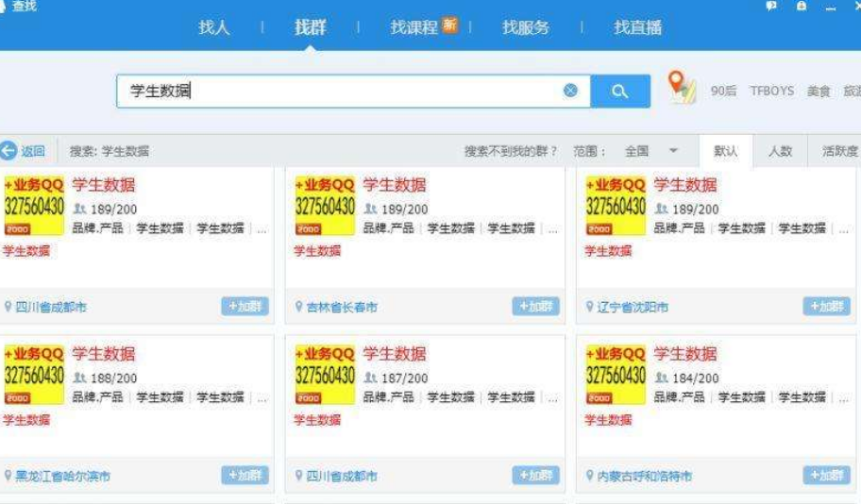The width and height of the screenshot is (861, 504).
Task: Open 学生数据 title of the 184/200 group
Action: point(684,354)
